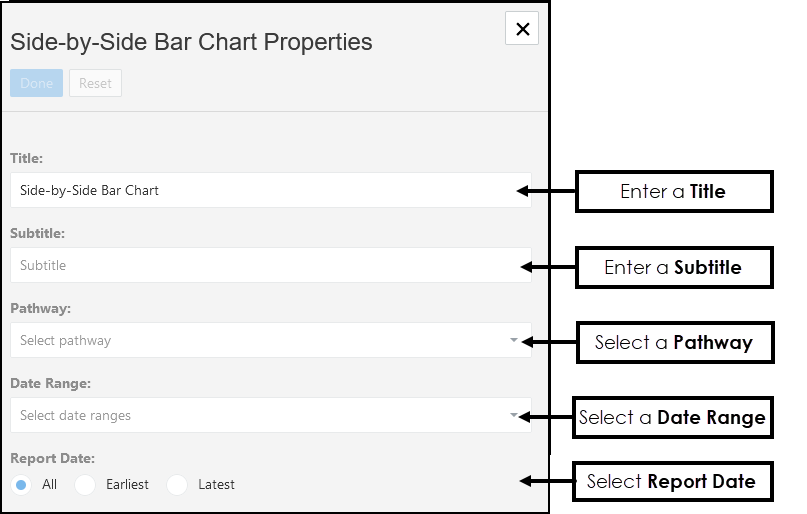Click the Report Date label
The width and height of the screenshot is (807, 514).
pyautogui.click(x=52, y=458)
